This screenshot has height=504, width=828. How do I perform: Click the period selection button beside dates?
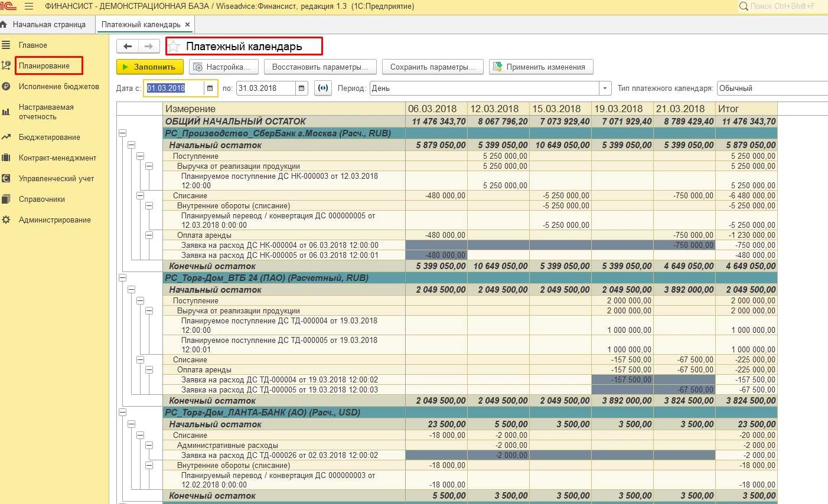[x=322, y=89]
